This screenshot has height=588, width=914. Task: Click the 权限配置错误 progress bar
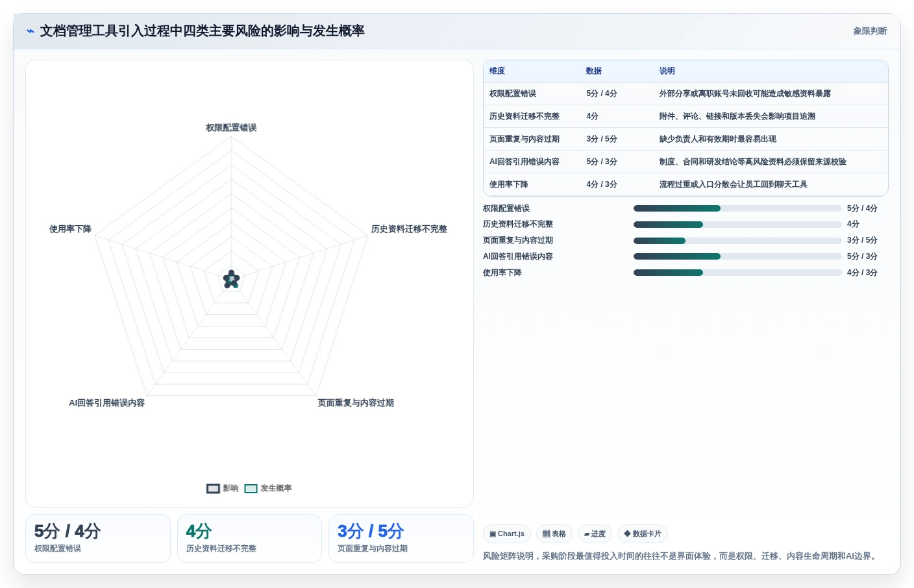737,208
